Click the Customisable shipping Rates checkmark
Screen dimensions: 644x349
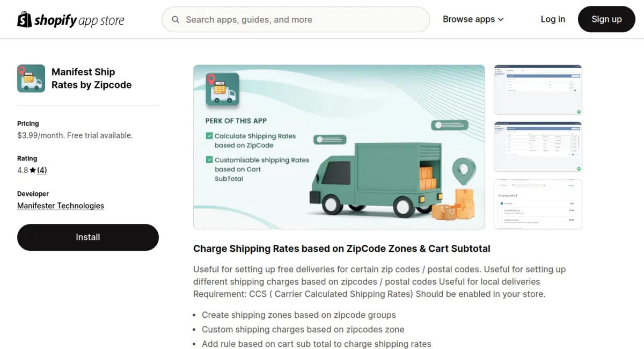pyautogui.click(x=209, y=159)
